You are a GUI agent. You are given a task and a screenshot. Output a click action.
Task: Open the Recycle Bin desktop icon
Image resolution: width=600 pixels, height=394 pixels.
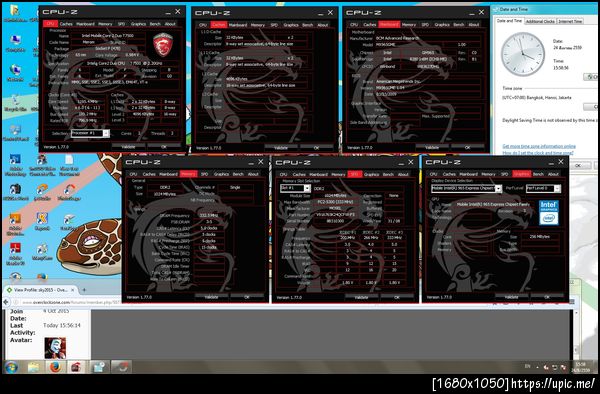point(15,103)
